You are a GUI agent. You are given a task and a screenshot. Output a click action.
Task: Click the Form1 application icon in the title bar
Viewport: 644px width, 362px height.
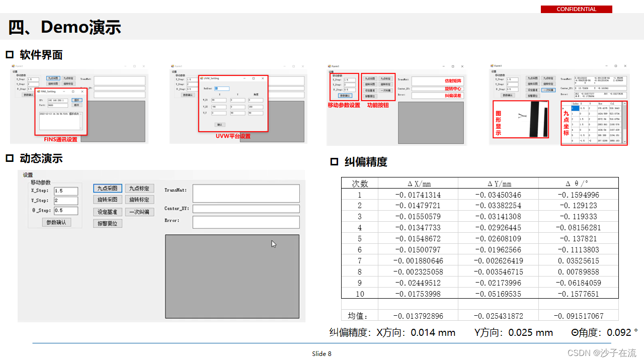pyautogui.click(x=13, y=66)
